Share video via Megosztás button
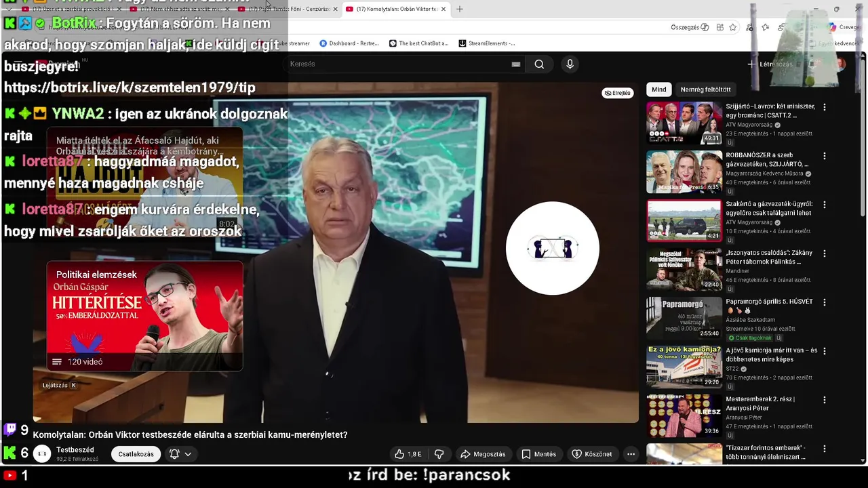The width and height of the screenshot is (868, 488). coord(482,454)
